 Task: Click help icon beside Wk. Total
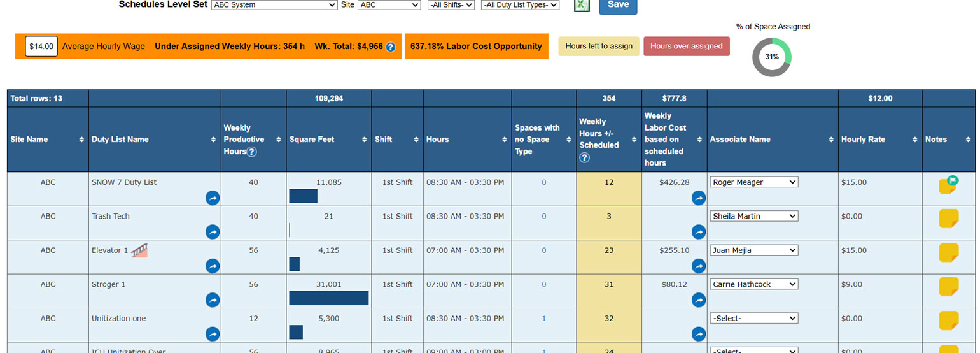pyautogui.click(x=391, y=47)
